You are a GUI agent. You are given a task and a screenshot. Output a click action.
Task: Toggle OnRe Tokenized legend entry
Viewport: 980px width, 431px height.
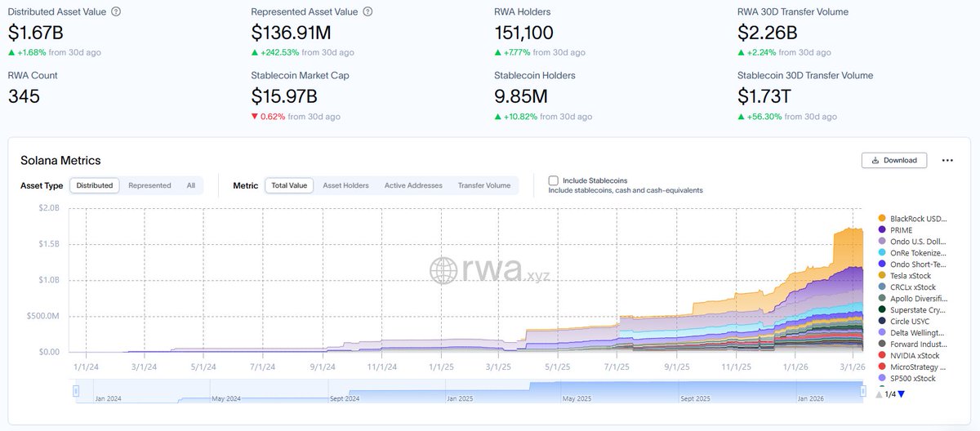[912, 253]
